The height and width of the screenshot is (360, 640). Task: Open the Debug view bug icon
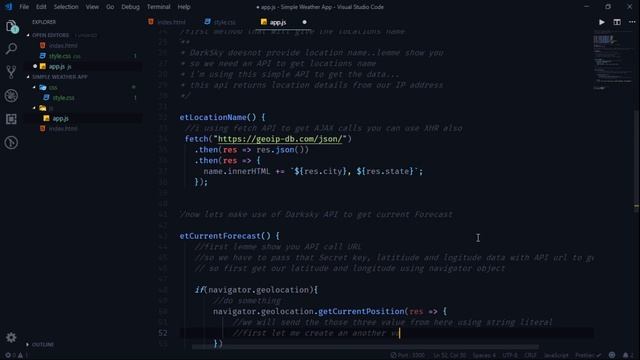click(11, 96)
